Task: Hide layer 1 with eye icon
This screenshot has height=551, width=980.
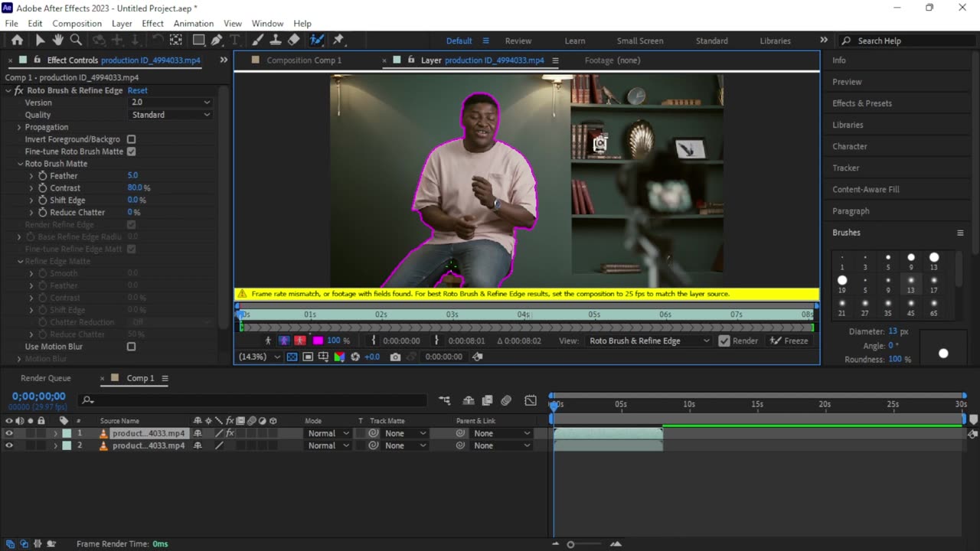Action: 9,433
